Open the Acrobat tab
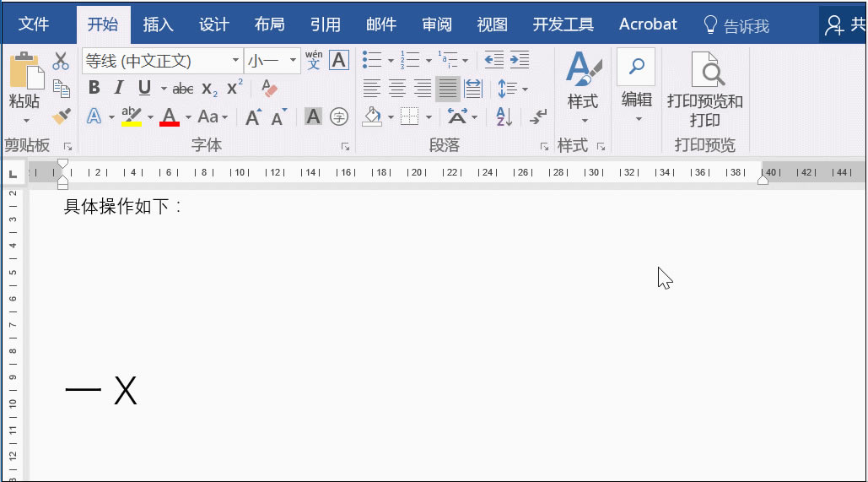The width and height of the screenshot is (868, 482). 648,24
